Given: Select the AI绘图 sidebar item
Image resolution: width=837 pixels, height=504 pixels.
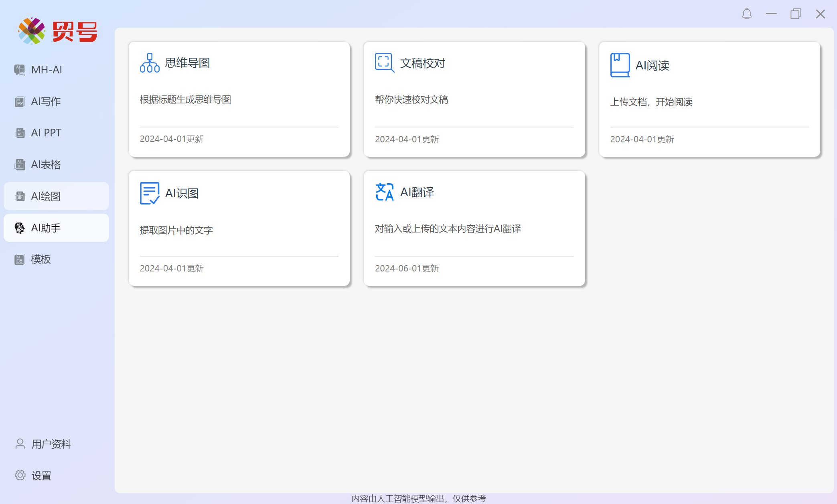Looking at the screenshot, I should coord(56,196).
